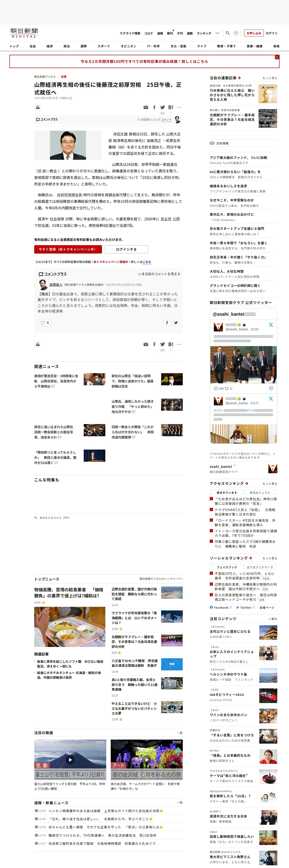Open 北朝鮮がラフプレー article in serial sidebar
Screen dimensions: 289x868
232,120
